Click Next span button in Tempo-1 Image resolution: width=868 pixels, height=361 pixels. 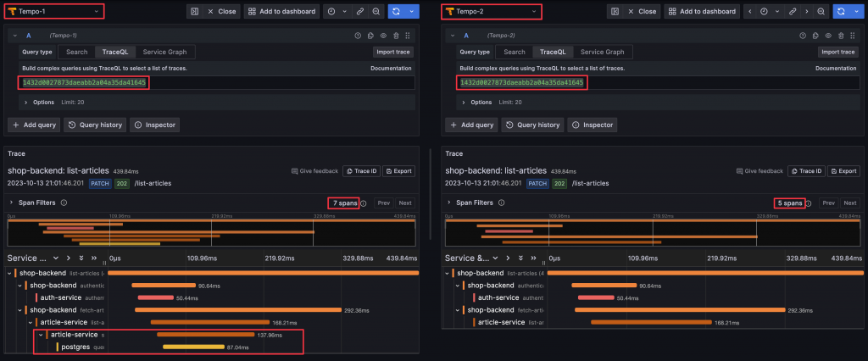[404, 203]
